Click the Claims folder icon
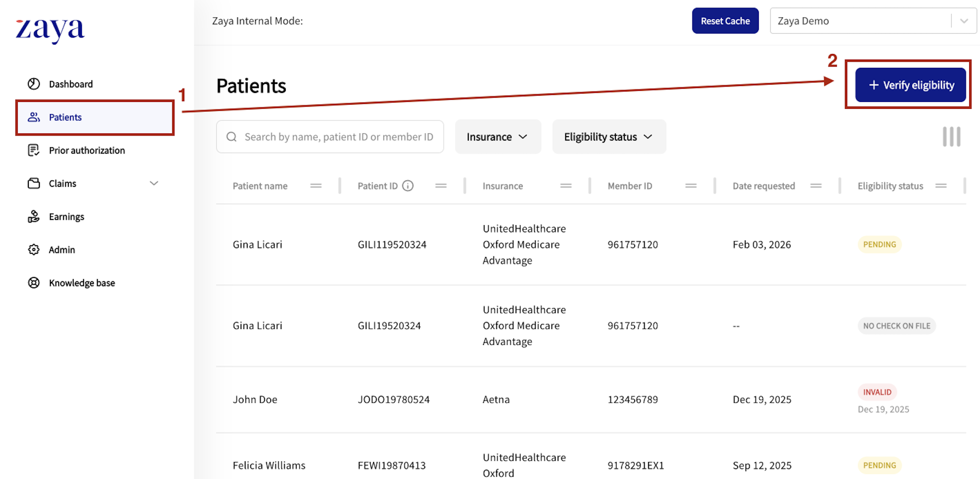 pos(34,183)
